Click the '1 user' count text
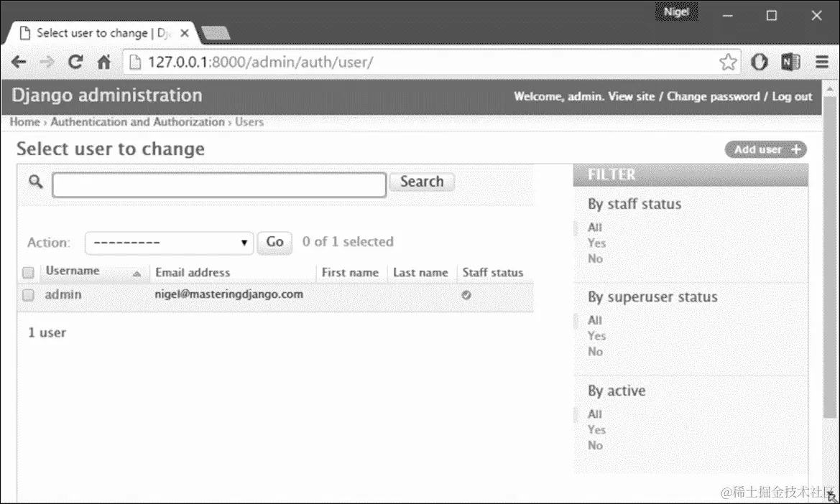 47,333
